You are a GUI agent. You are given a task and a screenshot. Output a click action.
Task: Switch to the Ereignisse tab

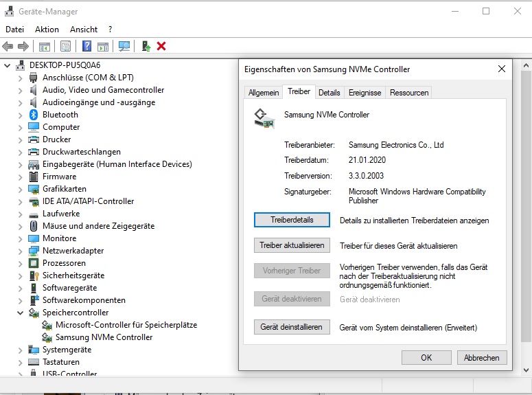365,93
